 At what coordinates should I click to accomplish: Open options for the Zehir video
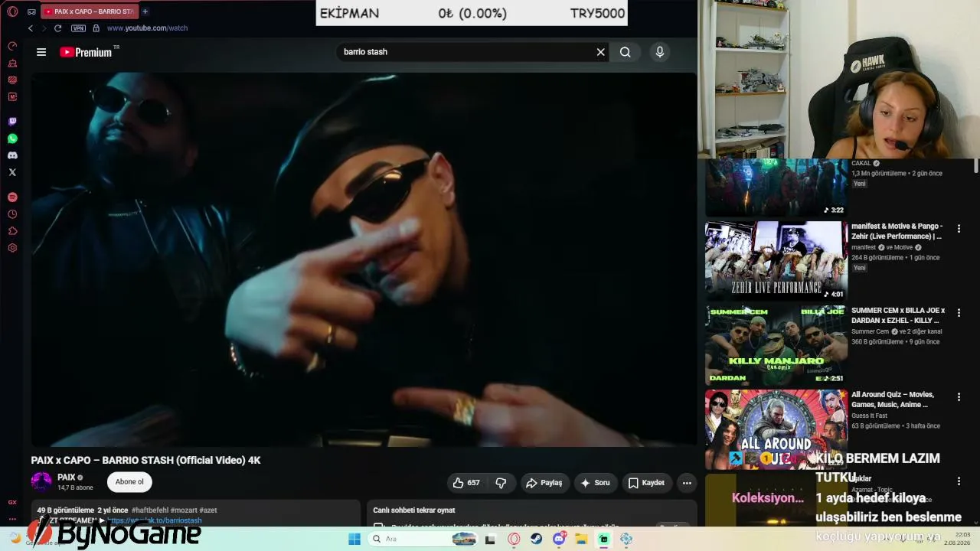click(x=959, y=229)
